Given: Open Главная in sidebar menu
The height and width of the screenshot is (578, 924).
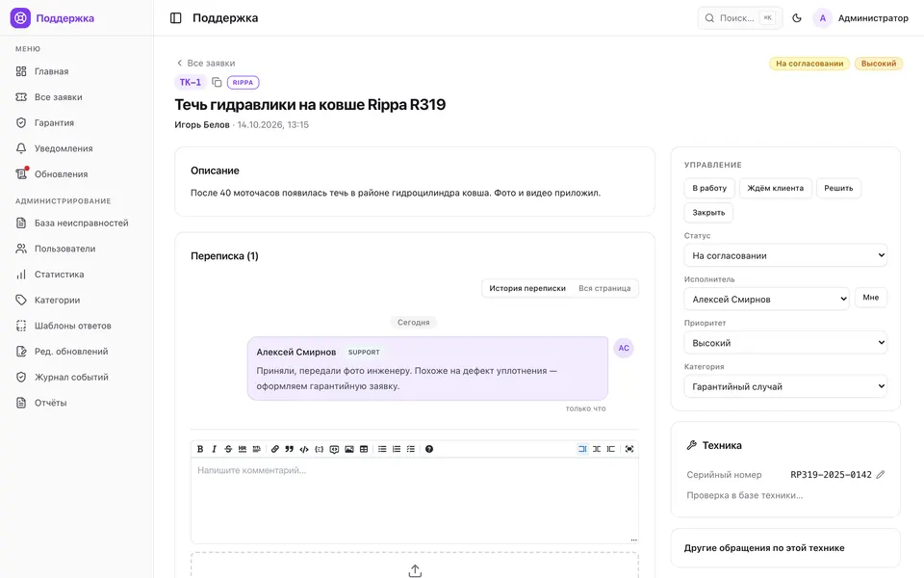Looking at the screenshot, I should [77, 71].
